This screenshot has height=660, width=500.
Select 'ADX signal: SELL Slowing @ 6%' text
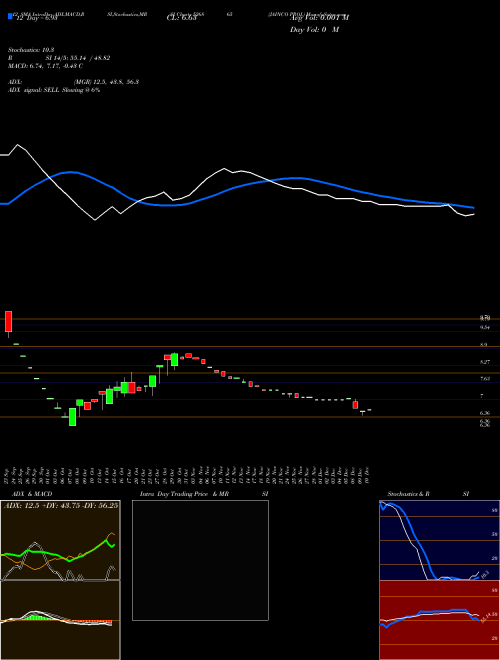click(54, 90)
